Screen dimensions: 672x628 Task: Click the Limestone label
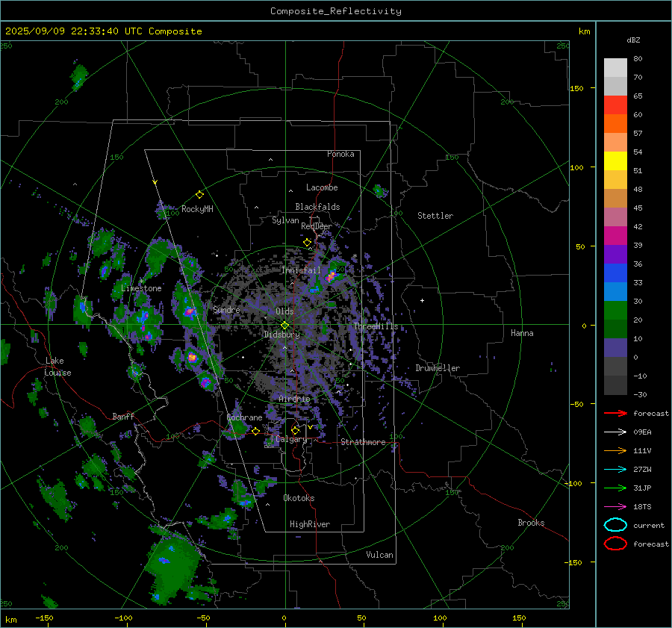coord(141,288)
